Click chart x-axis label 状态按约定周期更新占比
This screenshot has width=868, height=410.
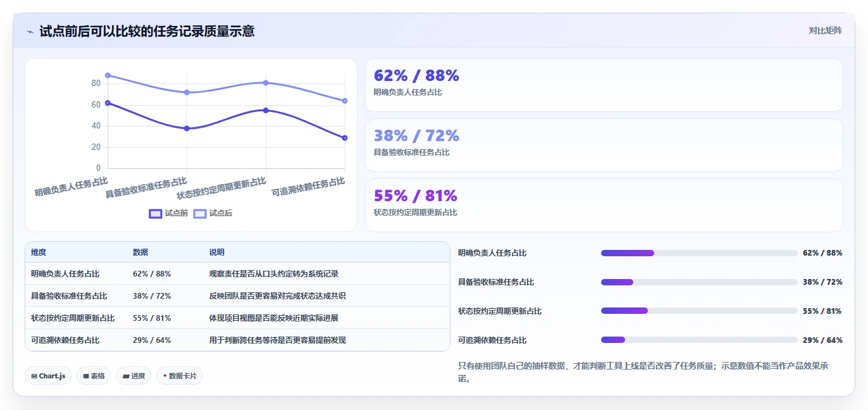tap(221, 188)
